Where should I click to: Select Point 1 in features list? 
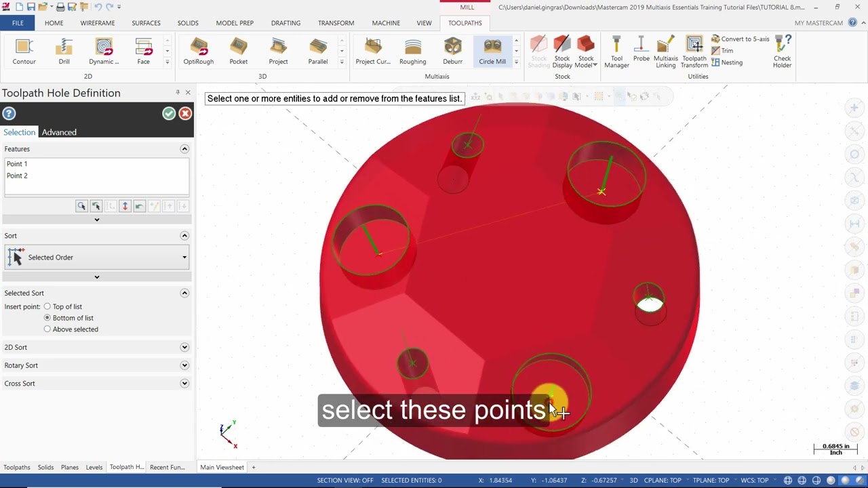(x=17, y=164)
